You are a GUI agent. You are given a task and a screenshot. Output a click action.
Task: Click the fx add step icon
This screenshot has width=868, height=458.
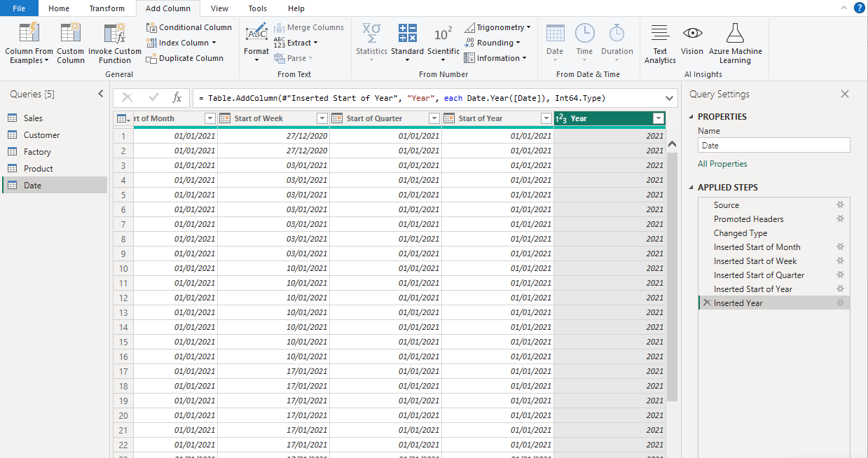click(x=177, y=98)
